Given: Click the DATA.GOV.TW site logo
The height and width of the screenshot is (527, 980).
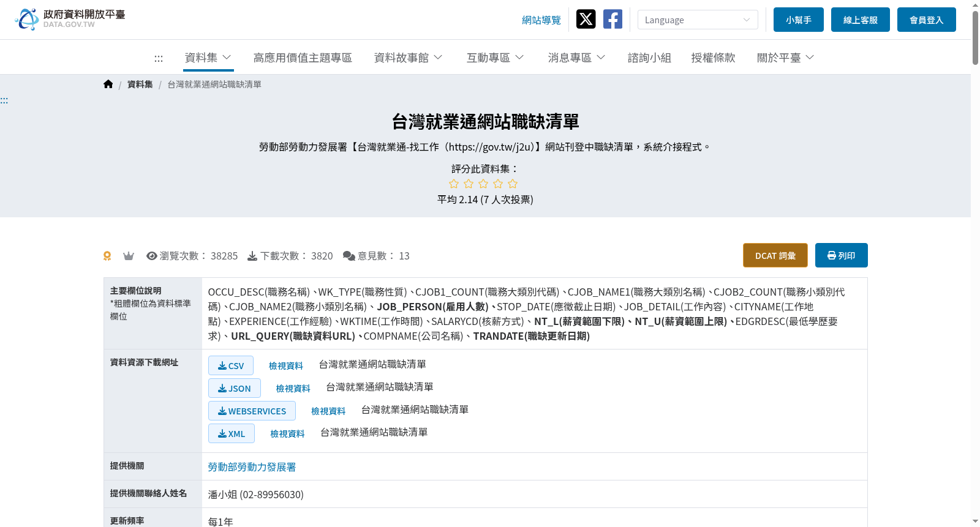Looking at the screenshot, I should [x=70, y=19].
